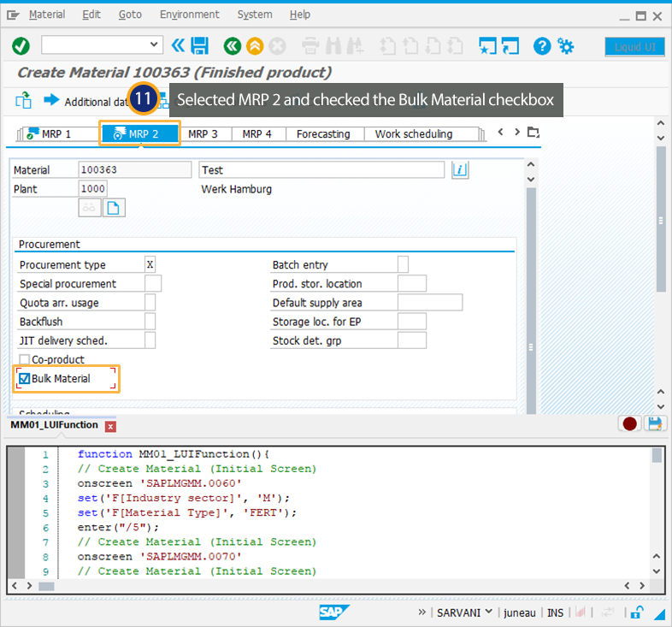Open the command field dropdown

point(154,44)
